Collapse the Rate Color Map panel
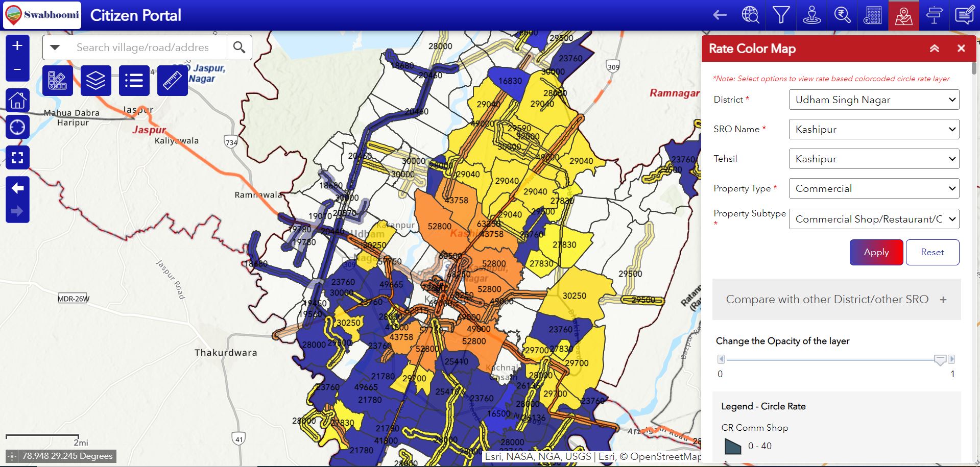 tap(934, 48)
